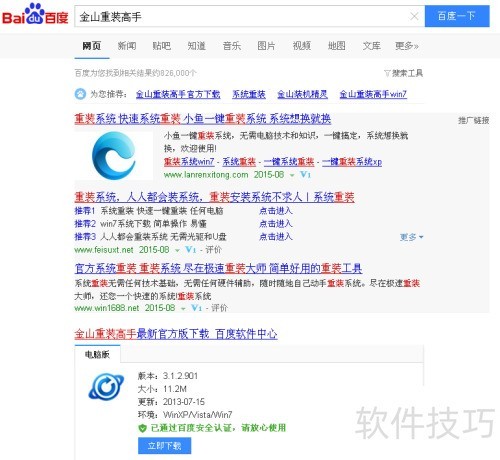Click 评价 link for feisuxt.net

pos(213,250)
